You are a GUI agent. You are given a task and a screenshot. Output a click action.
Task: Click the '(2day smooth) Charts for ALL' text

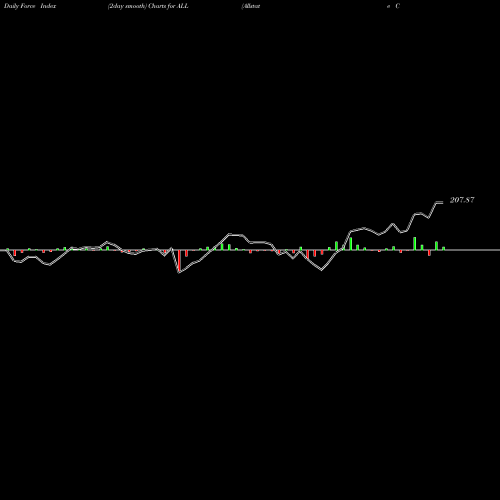tap(148, 6)
